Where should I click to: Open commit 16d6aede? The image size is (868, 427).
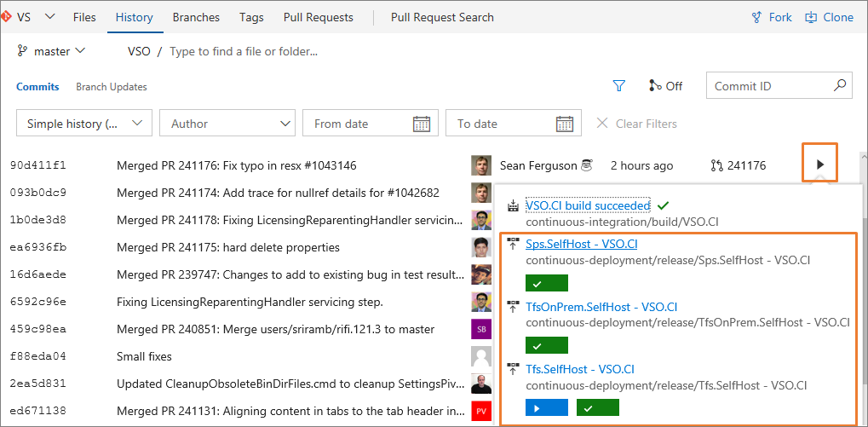[38, 274]
